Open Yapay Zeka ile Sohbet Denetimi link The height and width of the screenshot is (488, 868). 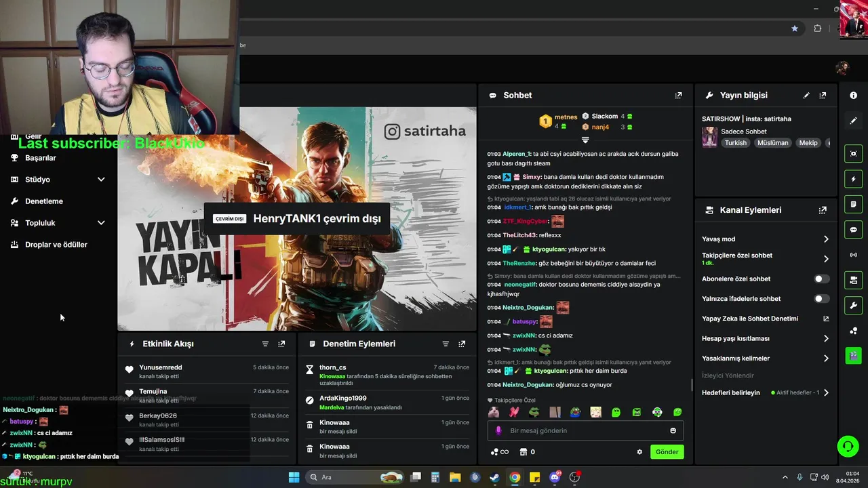[x=766, y=319]
